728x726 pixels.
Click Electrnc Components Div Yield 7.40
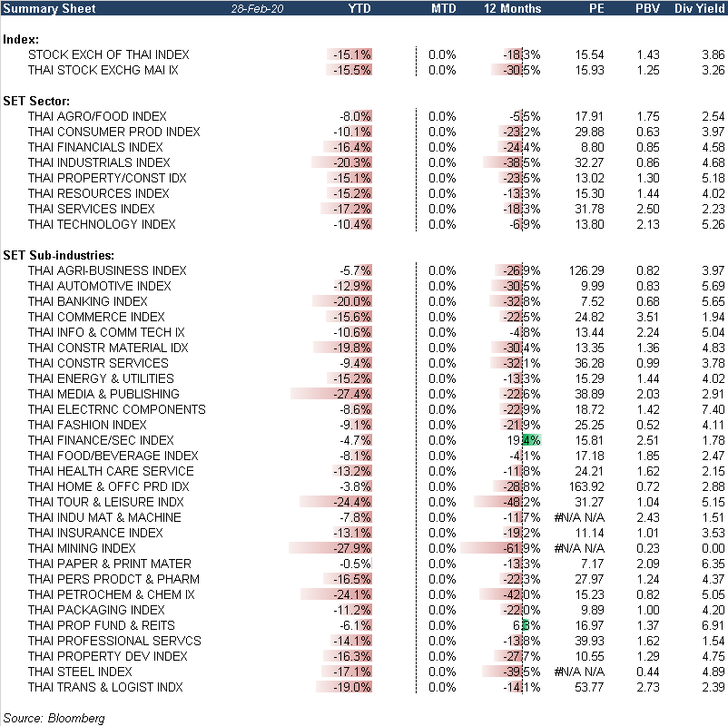pos(713,409)
